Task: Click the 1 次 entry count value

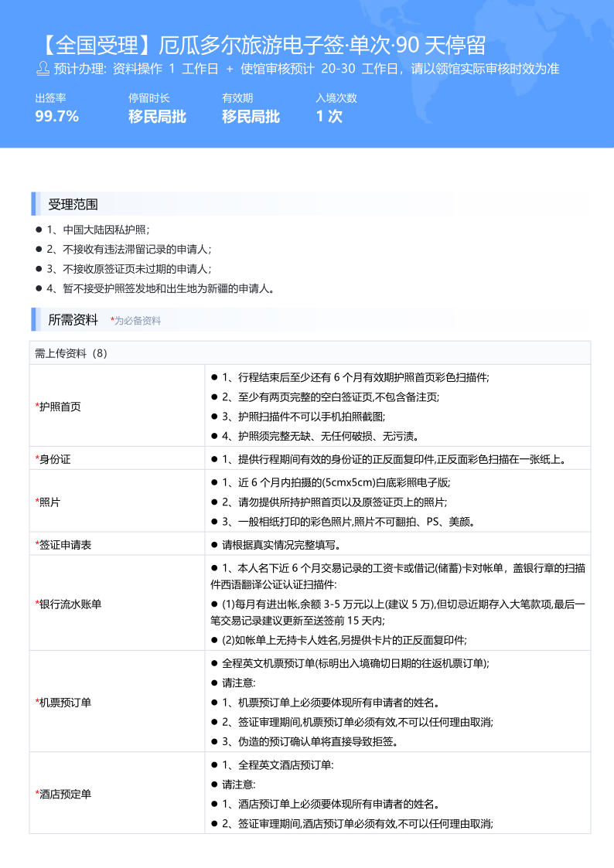Action: [329, 116]
